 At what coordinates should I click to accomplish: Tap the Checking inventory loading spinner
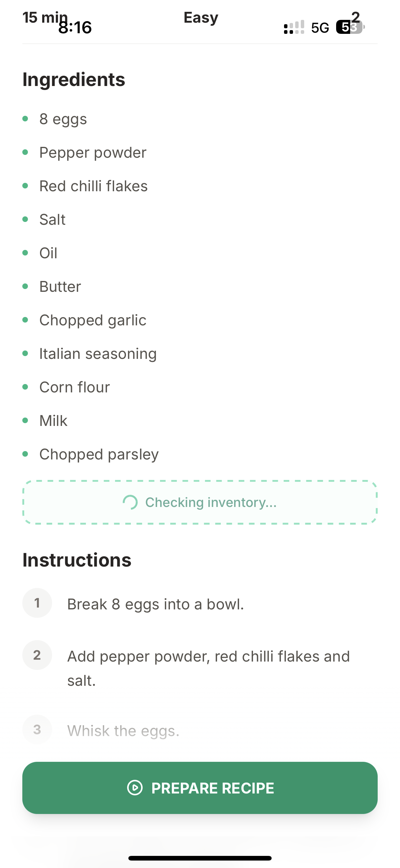click(x=130, y=502)
